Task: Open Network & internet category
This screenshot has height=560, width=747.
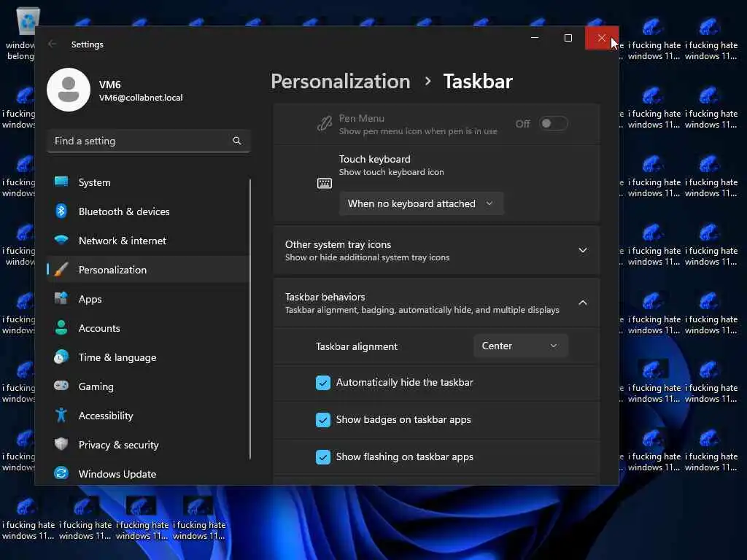Action: click(148, 241)
